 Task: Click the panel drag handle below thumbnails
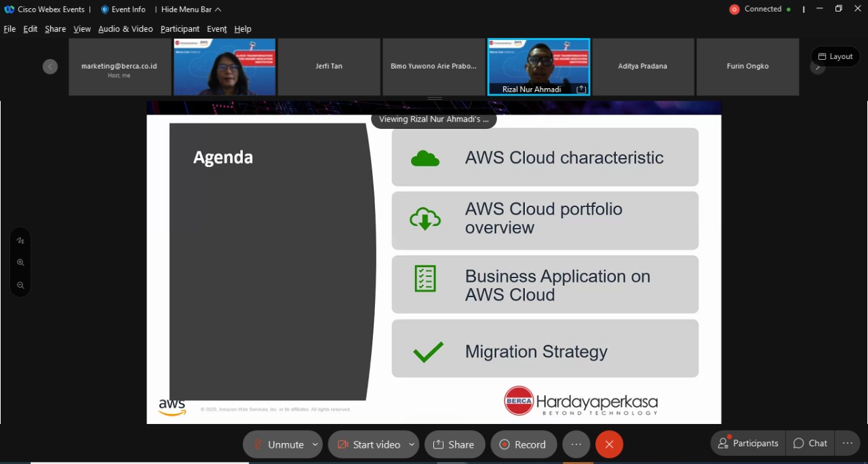click(435, 98)
